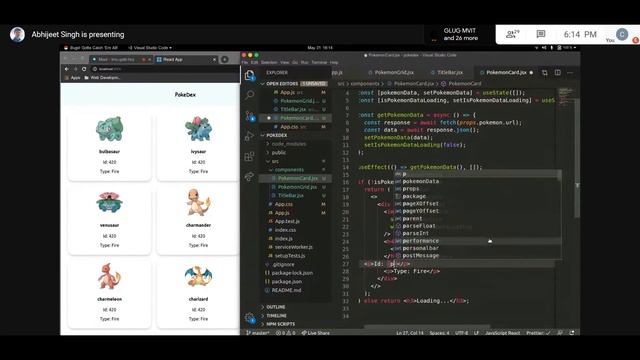Click the master branch indicator in status bar

point(257,333)
